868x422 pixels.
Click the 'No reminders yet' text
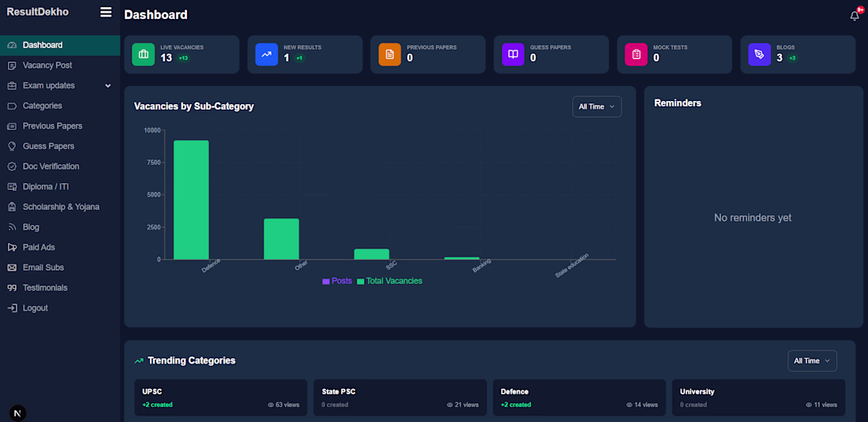click(x=753, y=218)
